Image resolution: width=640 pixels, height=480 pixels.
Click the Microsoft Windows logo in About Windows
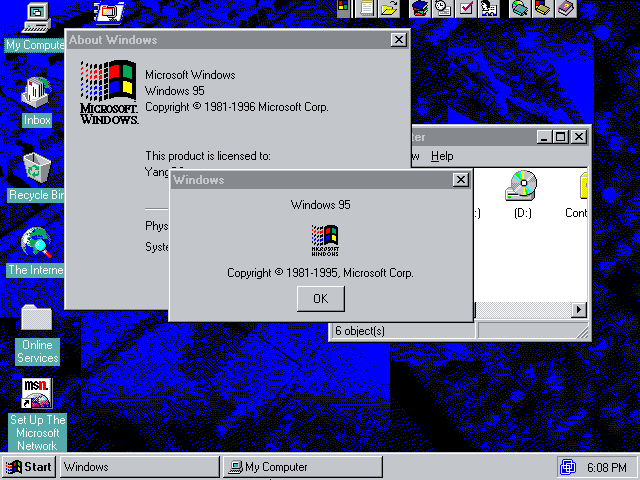(109, 92)
